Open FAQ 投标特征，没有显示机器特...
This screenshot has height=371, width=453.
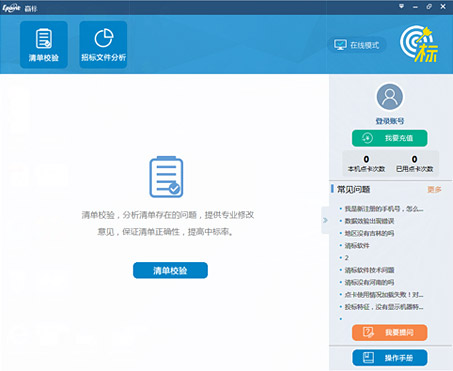coord(384,307)
